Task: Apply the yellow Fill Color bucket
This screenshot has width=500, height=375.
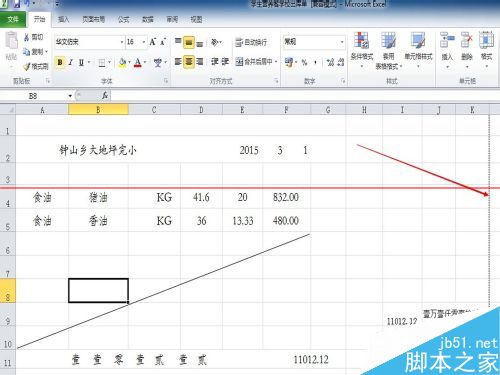Action: pos(122,62)
